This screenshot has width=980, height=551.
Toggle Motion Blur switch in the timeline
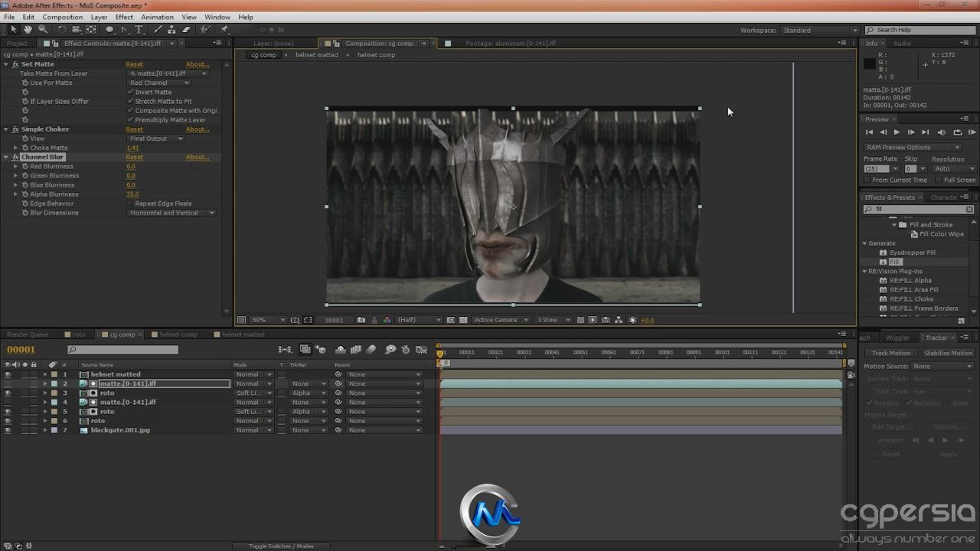371,350
